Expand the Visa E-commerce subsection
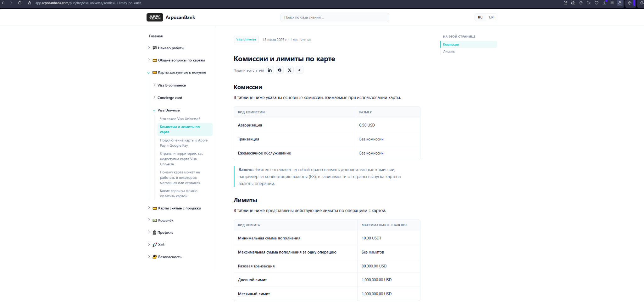 pos(154,85)
